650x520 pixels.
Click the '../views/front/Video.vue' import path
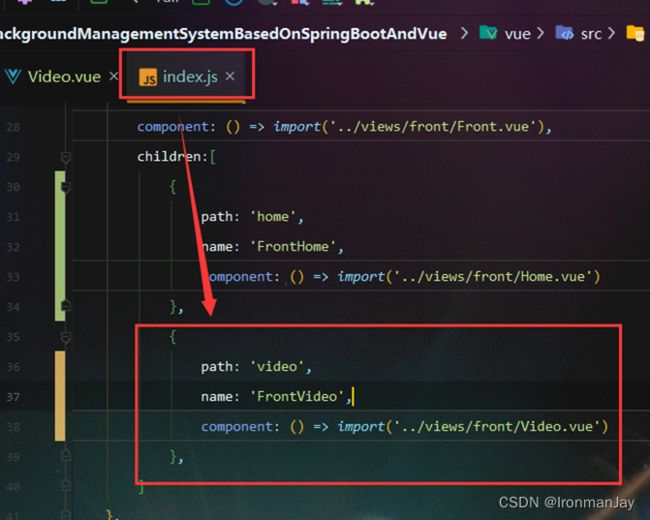497,426
